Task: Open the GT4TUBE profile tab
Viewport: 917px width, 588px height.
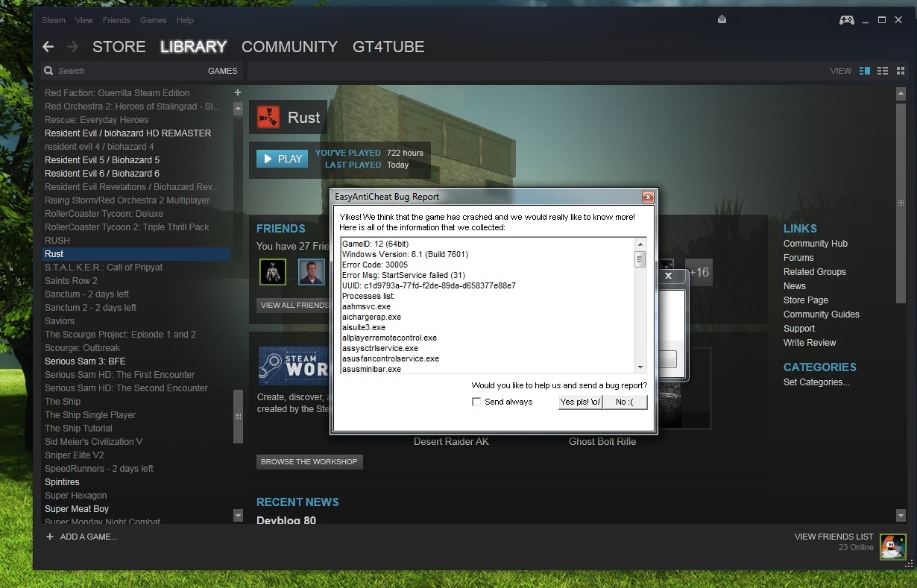Action: coord(388,47)
